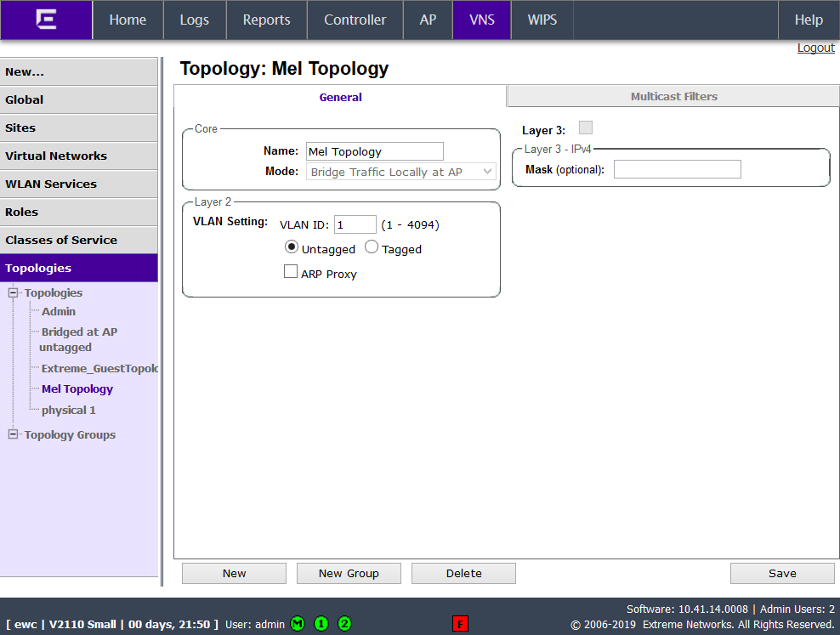Click the Extreme Networks logo
The width and height of the screenshot is (840, 635).
click(46, 20)
